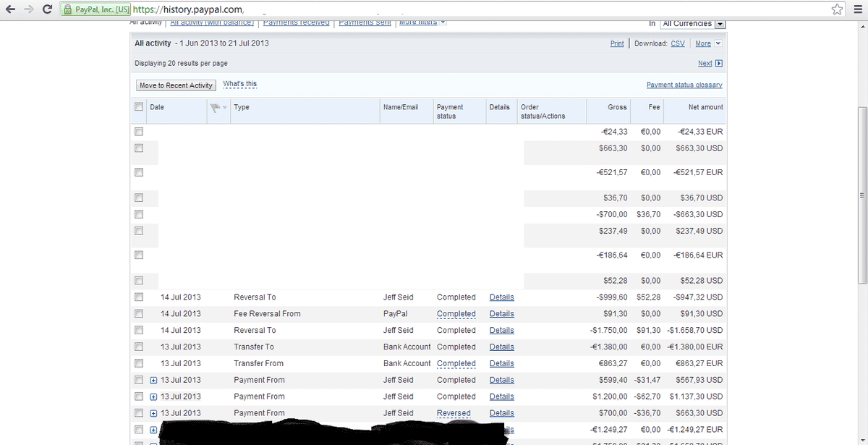The width and height of the screenshot is (868, 445).
Task: Open the Payment status glossary link
Action: pos(684,85)
